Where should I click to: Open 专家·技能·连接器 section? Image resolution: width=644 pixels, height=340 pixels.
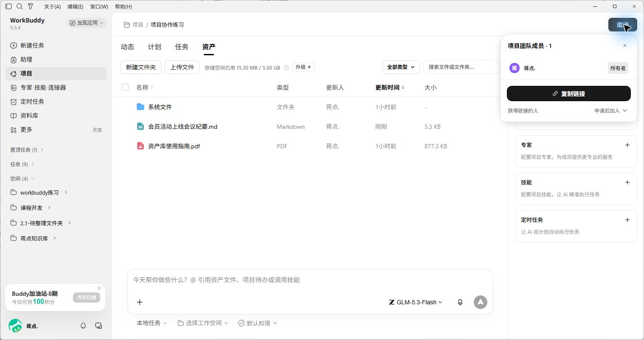click(x=56, y=88)
